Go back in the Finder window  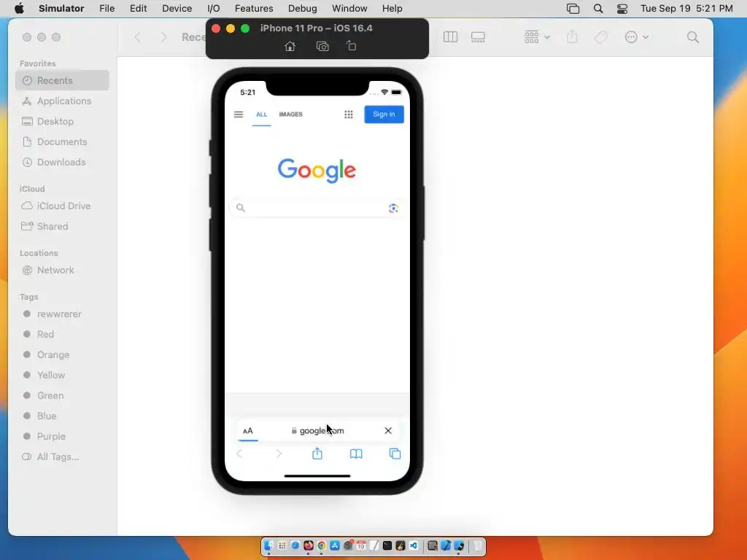pos(138,37)
